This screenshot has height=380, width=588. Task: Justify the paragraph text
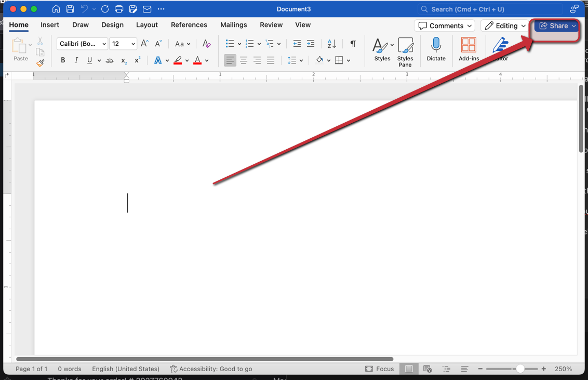pyautogui.click(x=271, y=60)
